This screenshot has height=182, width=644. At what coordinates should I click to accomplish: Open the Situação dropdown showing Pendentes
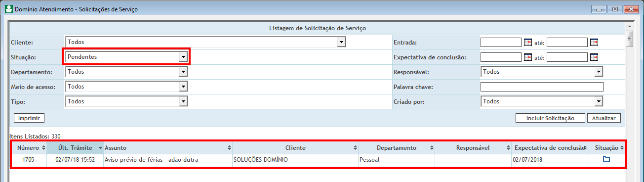click(126, 57)
